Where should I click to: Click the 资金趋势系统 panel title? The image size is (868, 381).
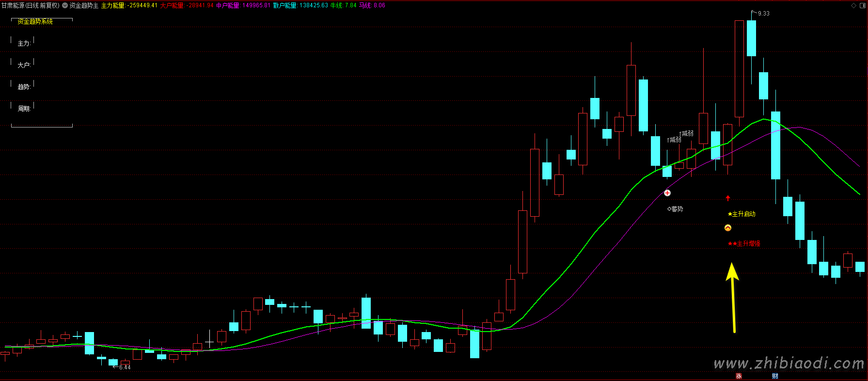(35, 21)
